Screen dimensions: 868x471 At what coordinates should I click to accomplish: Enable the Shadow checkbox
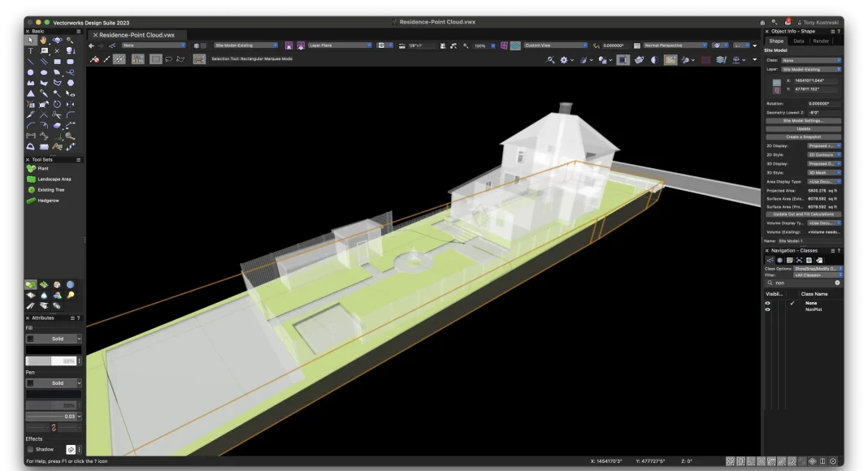point(31,449)
